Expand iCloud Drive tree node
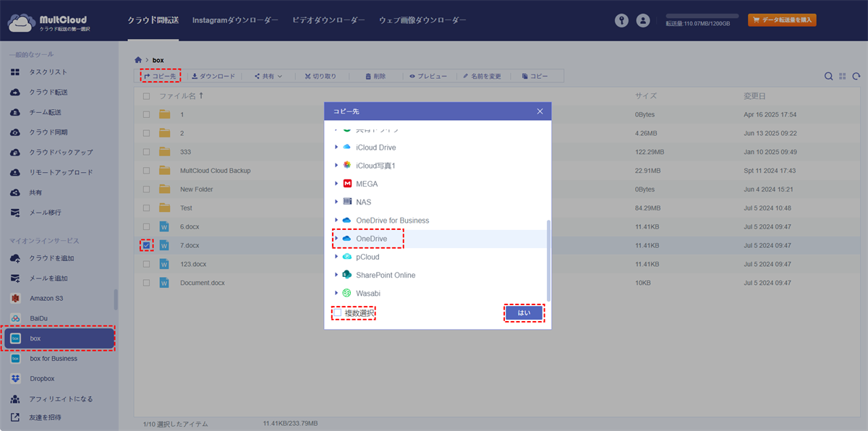 (336, 148)
